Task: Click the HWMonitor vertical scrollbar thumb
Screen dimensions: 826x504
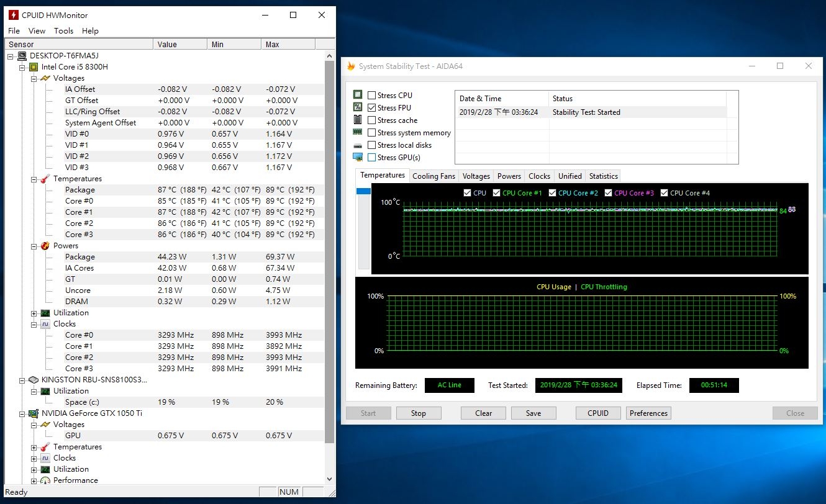Action: point(330,251)
